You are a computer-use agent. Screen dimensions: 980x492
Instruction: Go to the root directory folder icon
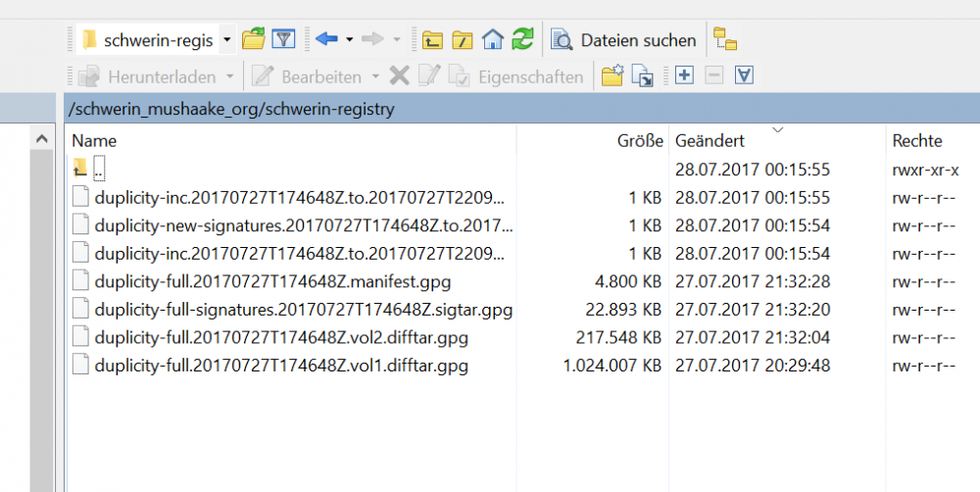click(462, 40)
